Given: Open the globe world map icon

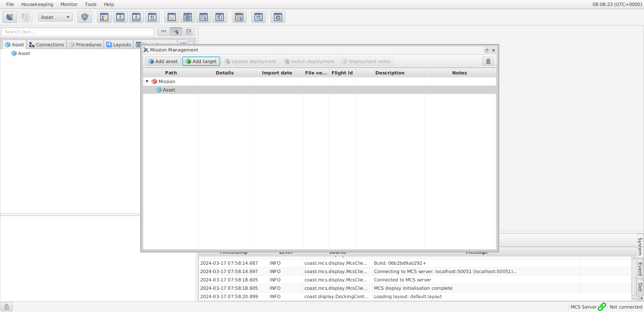Looking at the screenshot, I should pos(220,17).
